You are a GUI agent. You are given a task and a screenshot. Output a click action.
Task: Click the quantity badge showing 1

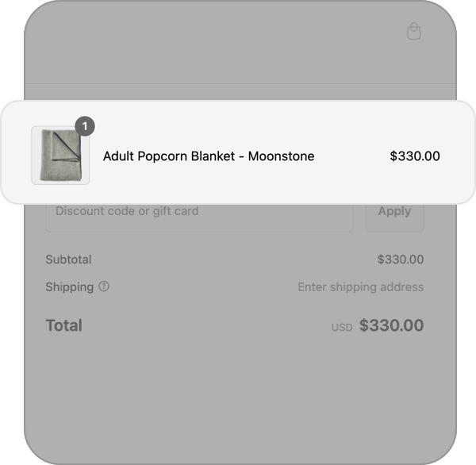(x=85, y=125)
